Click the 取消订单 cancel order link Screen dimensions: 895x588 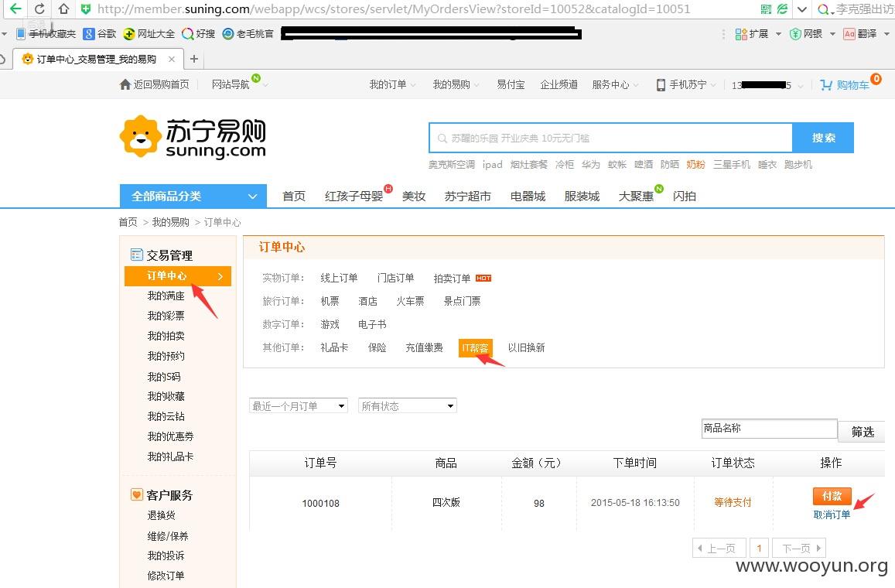[832, 514]
